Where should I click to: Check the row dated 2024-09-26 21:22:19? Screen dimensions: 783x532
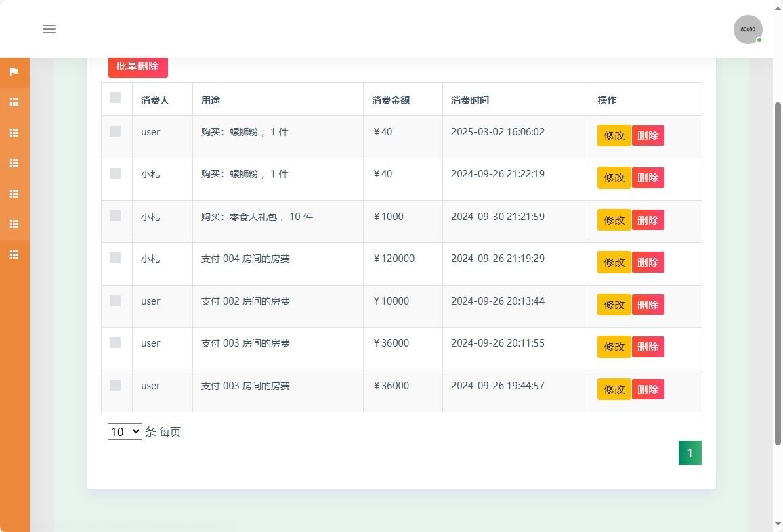(x=115, y=173)
